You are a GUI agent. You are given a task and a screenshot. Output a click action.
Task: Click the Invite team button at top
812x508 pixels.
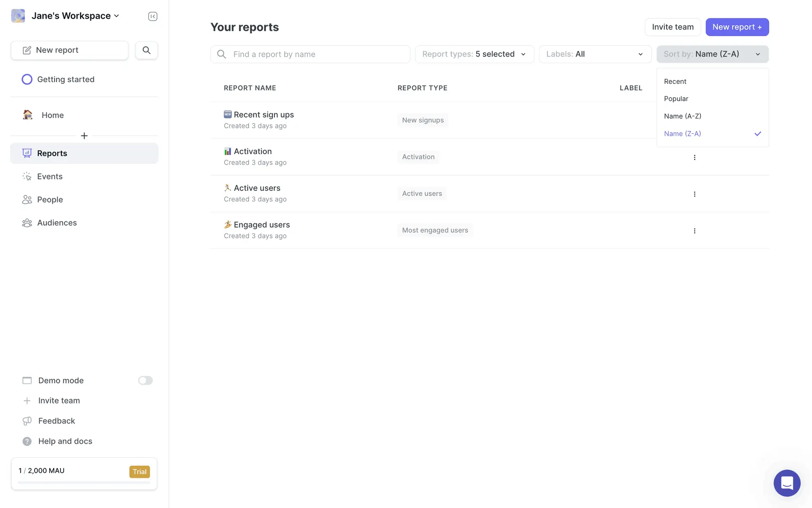[672, 27]
